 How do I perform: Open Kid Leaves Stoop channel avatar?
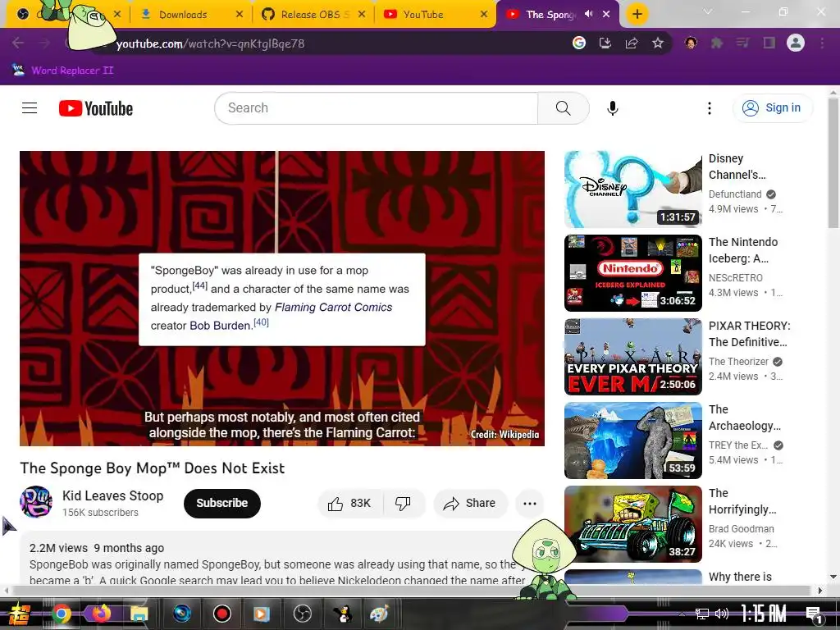coord(36,502)
